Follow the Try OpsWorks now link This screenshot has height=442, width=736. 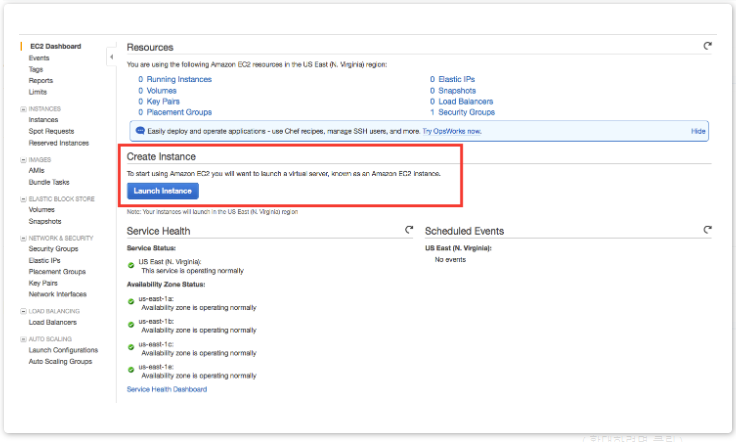pos(452,131)
